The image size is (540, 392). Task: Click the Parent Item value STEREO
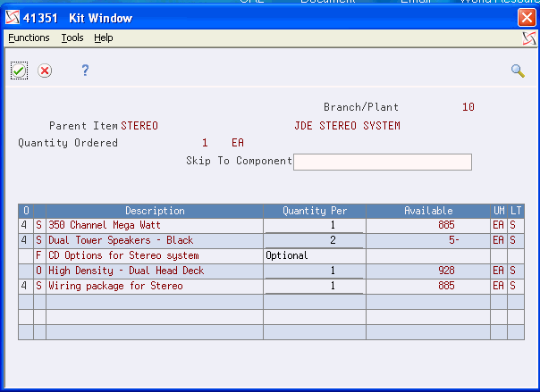(139, 126)
